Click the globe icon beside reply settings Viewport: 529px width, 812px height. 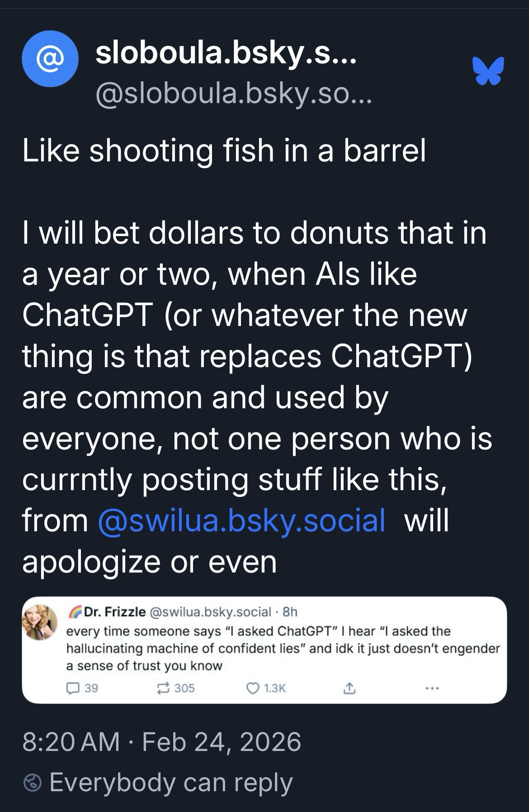32,784
